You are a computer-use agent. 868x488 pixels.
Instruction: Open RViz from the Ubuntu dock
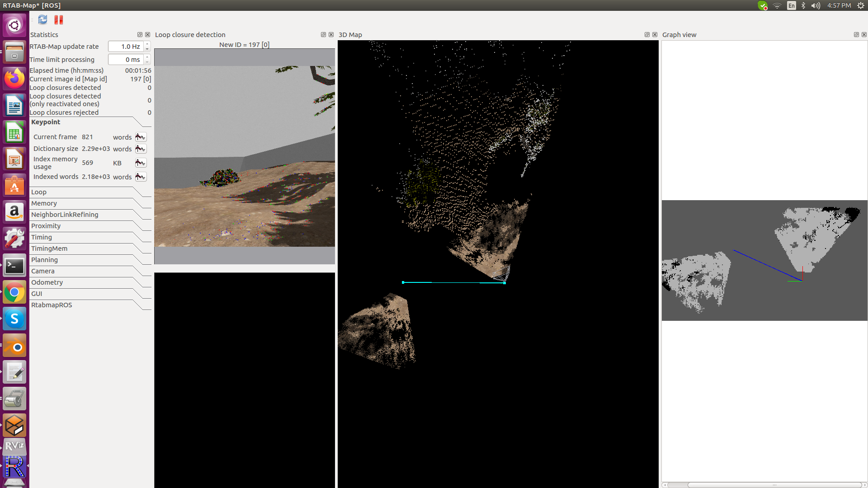[14, 445]
